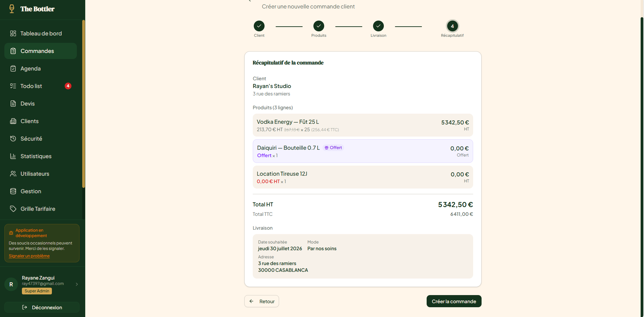
Task: Click the Grille Tarifaire tag icon
Action: tap(13, 209)
